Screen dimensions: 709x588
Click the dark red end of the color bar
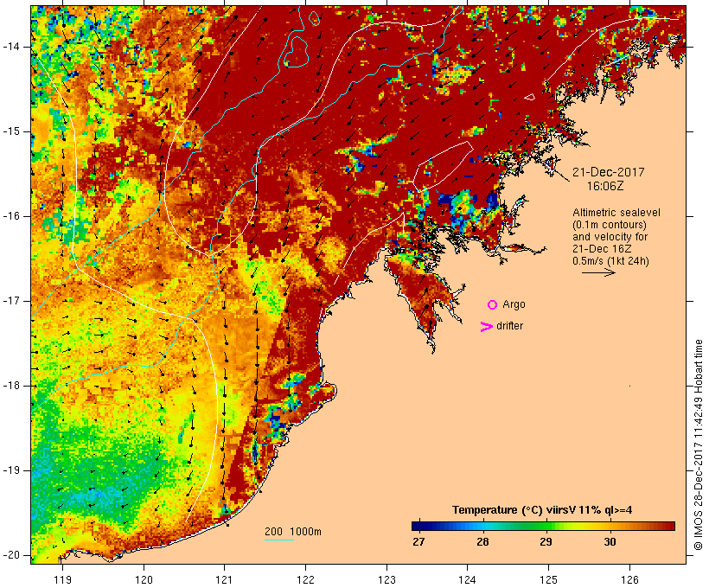click(670, 526)
